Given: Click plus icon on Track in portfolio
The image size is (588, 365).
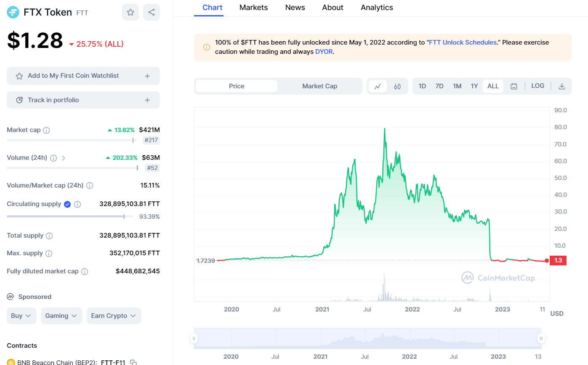Looking at the screenshot, I should (x=147, y=100).
